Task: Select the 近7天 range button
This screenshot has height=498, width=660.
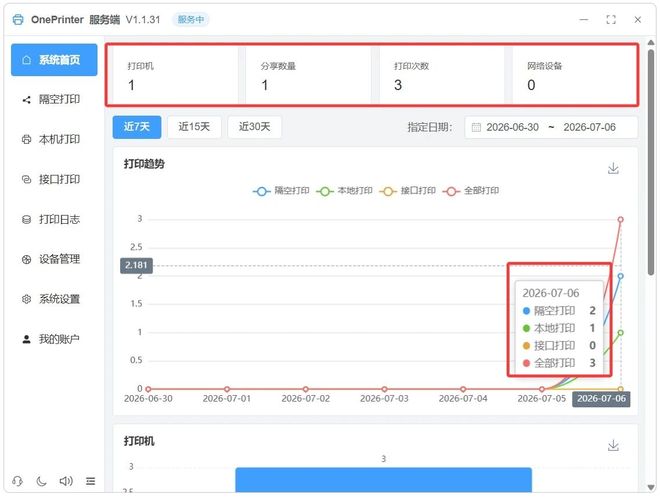Action: 137,127
